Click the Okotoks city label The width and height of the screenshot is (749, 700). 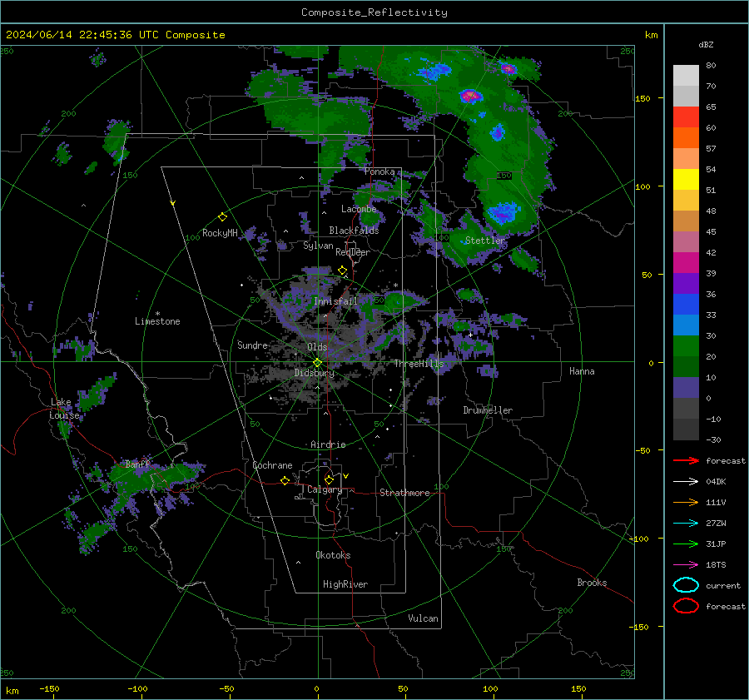pyautogui.click(x=333, y=555)
